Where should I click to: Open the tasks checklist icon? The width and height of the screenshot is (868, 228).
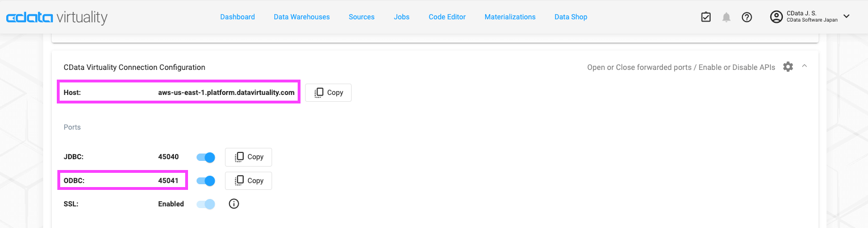pos(706,17)
